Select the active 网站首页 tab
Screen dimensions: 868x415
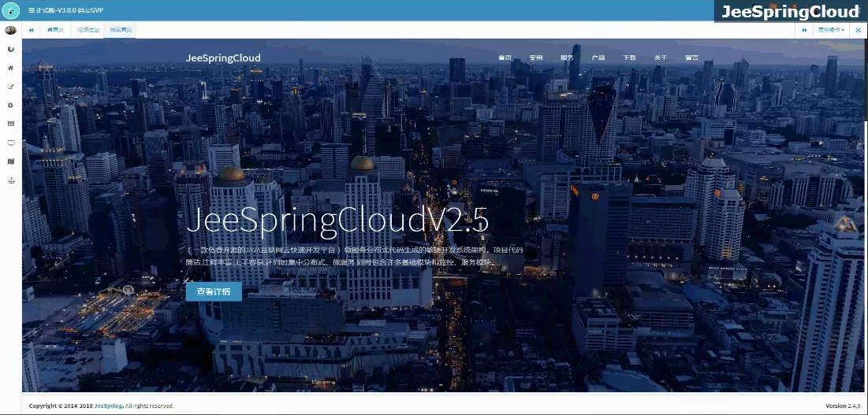(x=120, y=31)
